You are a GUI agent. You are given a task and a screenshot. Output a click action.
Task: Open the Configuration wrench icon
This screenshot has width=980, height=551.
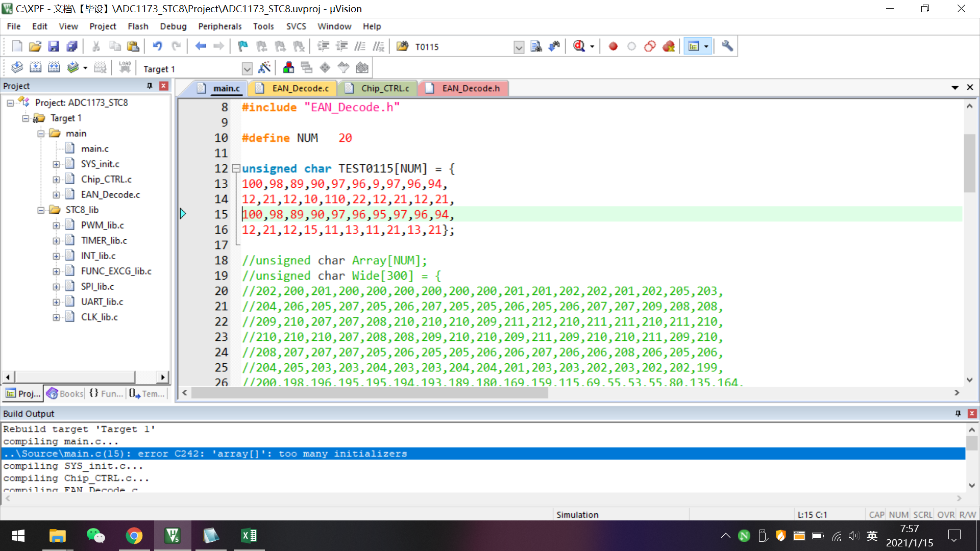point(727,46)
